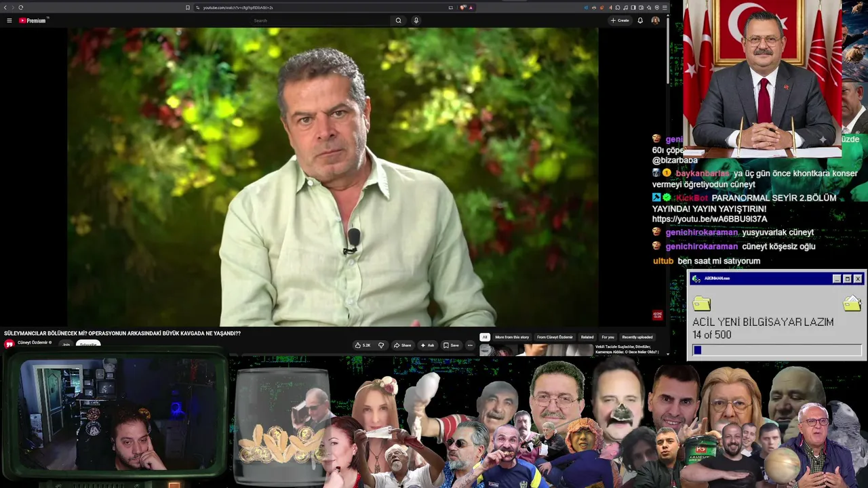The width and height of the screenshot is (868, 488).
Task: Go back in the browser
Action: 5,7
